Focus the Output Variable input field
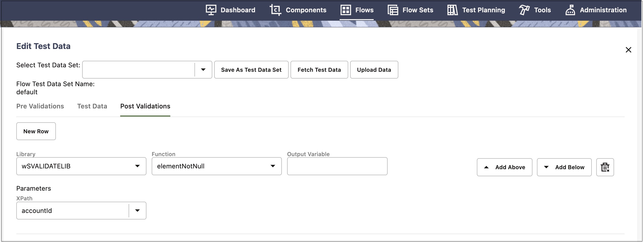The height and width of the screenshot is (242, 644). 337,166
